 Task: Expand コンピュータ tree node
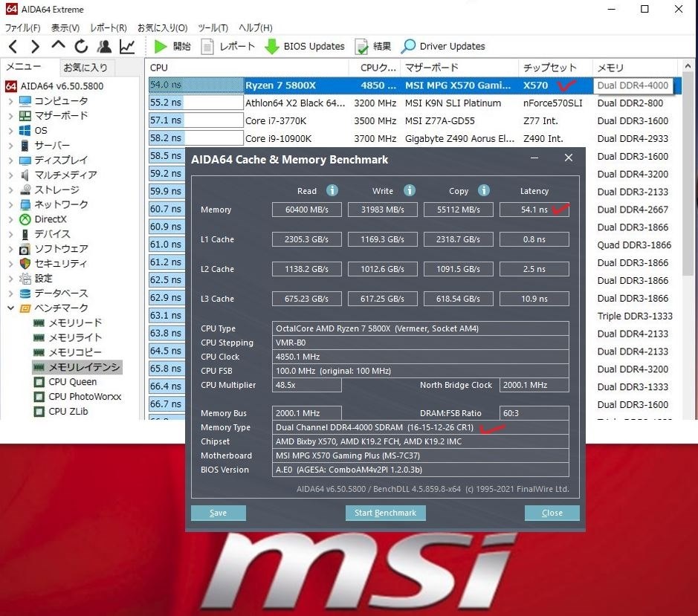pos(10,101)
